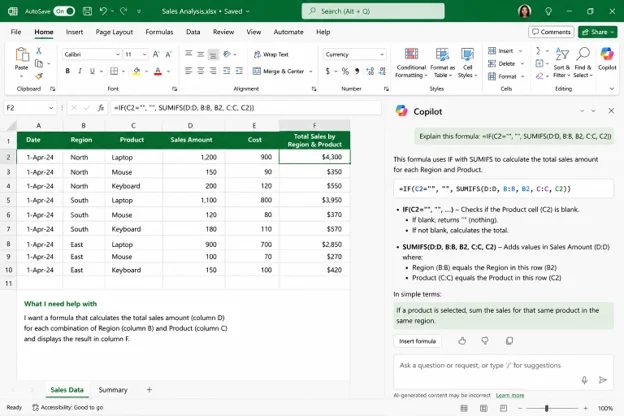Click the Format Painter brush icon
Image resolution: width=624 pixels, height=416 pixels.
pos(39,76)
